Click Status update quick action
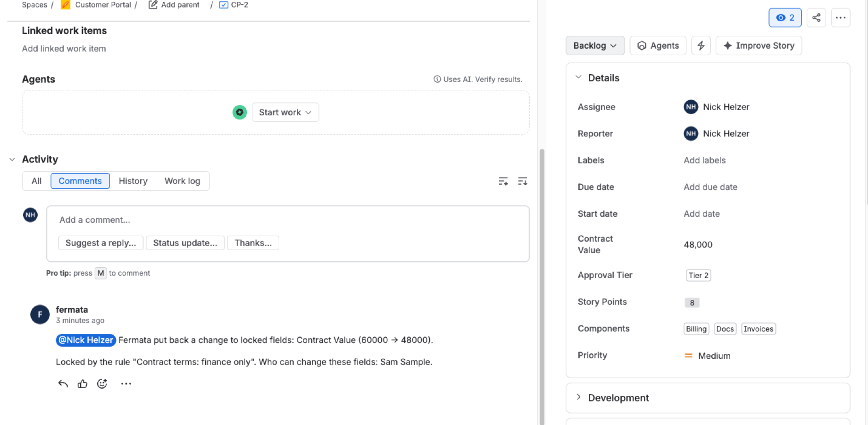 (x=185, y=243)
